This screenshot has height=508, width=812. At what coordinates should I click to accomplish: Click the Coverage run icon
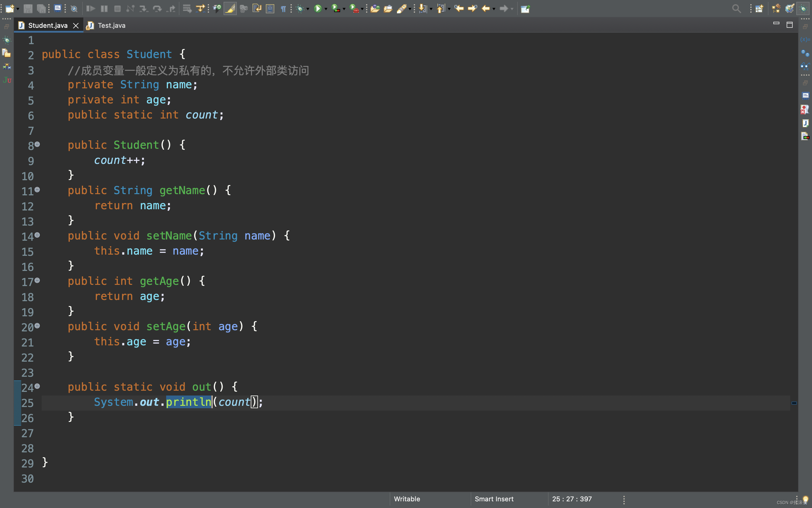click(x=336, y=9)
